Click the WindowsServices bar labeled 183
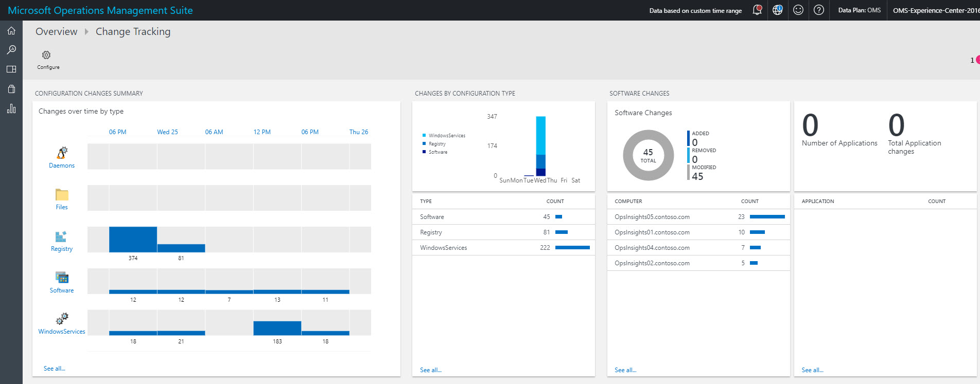 [277, 328]
